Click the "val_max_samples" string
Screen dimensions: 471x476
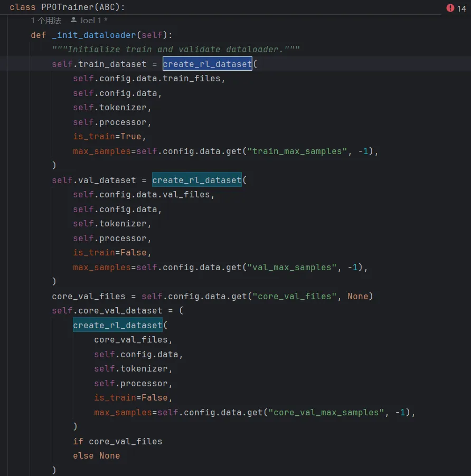pos(292,267)
